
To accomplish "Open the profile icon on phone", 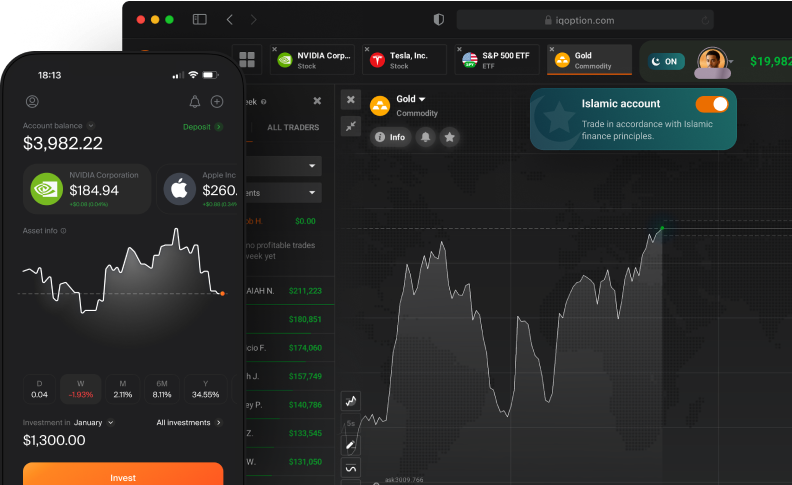I will [32, 102].
